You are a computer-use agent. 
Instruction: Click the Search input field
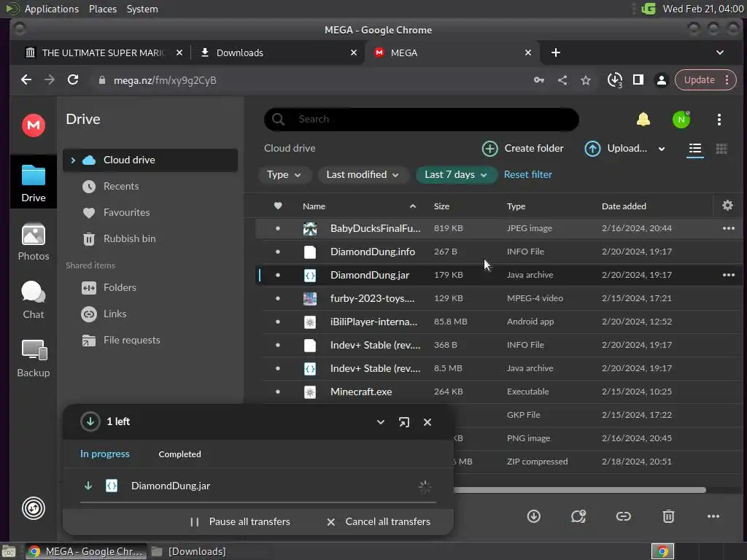coord(422,119)
